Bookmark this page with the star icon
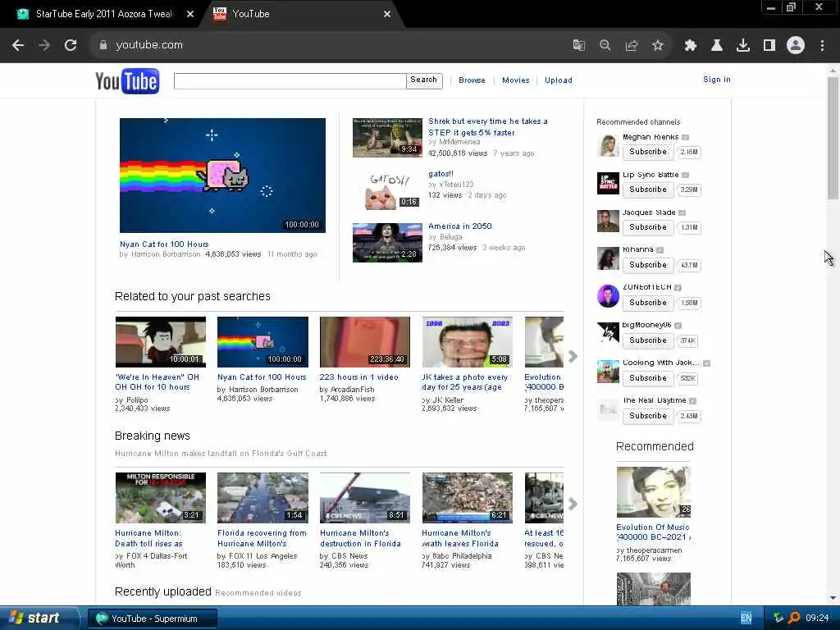The height and width of the screenshot is (630, 840). pos(658,46)
